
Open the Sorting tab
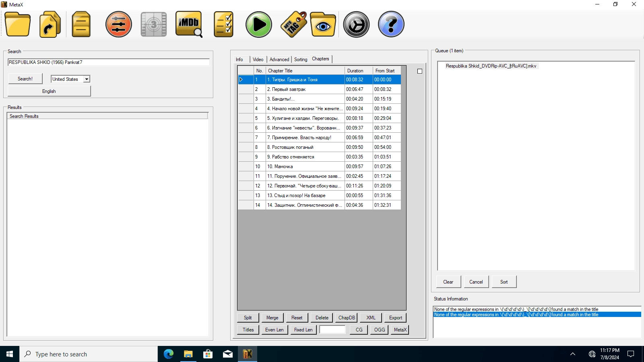[x=301, y=60]
